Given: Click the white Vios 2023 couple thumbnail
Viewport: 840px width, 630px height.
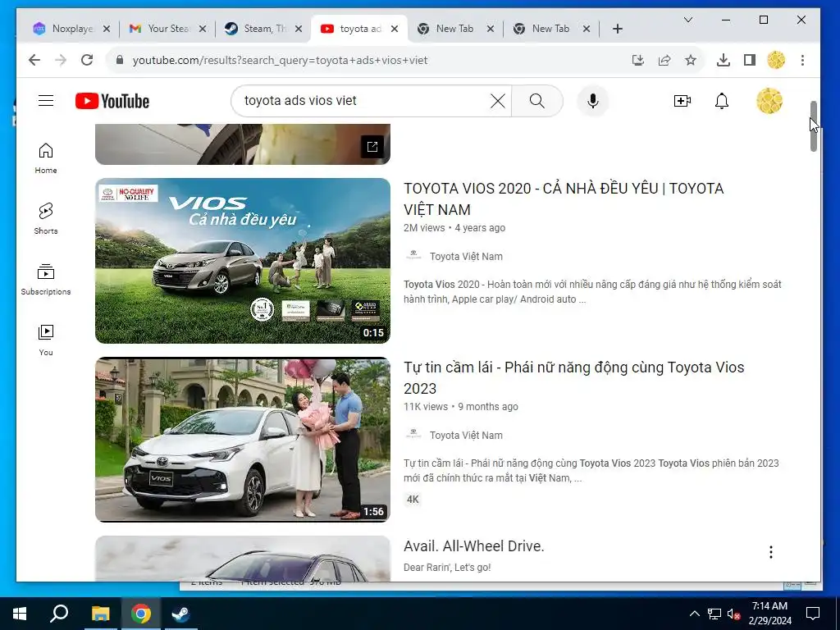Looking at the screenshot, I should pyautogui.click(x=243, y=440).
